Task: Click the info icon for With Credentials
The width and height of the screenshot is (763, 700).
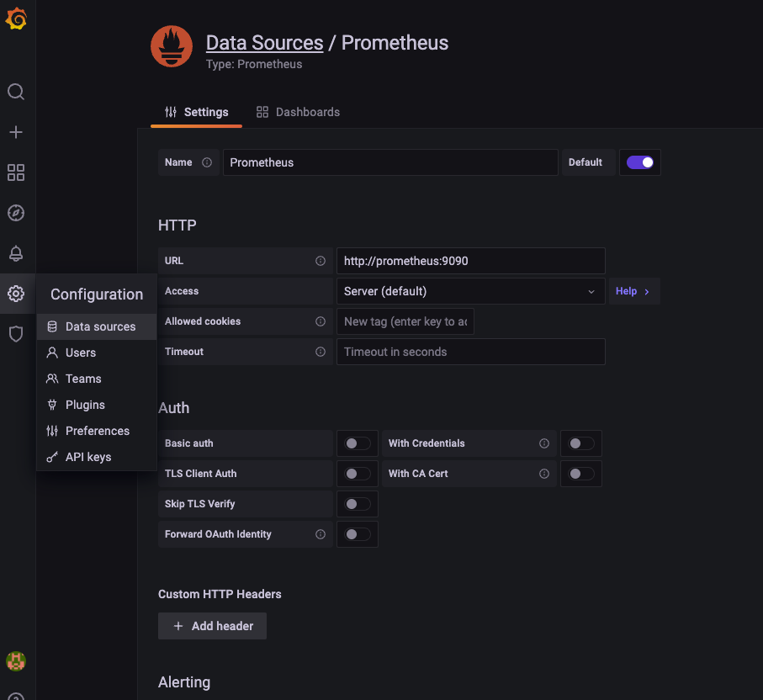Action: click(544, 443)
